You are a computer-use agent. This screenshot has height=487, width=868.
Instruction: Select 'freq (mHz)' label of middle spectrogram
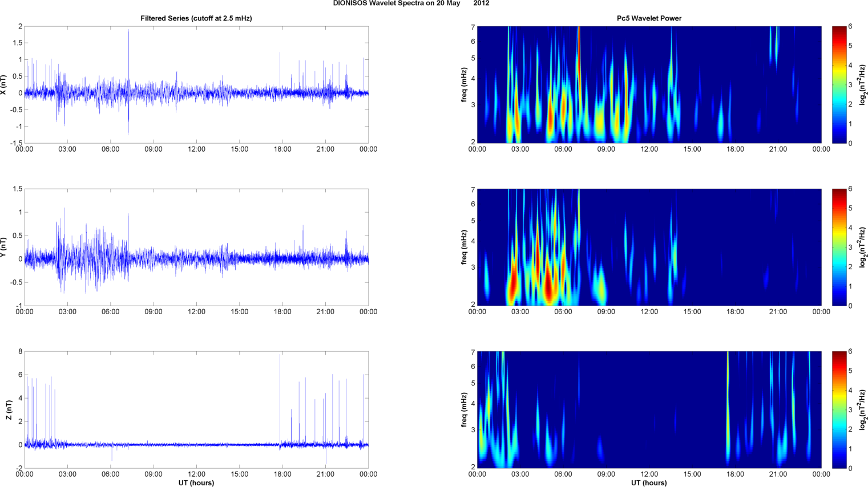click(x=465, y=247)
